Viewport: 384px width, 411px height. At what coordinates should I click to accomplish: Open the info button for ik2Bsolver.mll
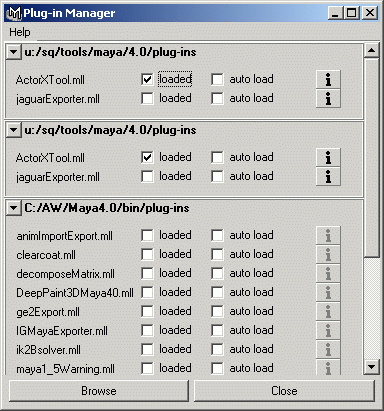pos(328,349)
